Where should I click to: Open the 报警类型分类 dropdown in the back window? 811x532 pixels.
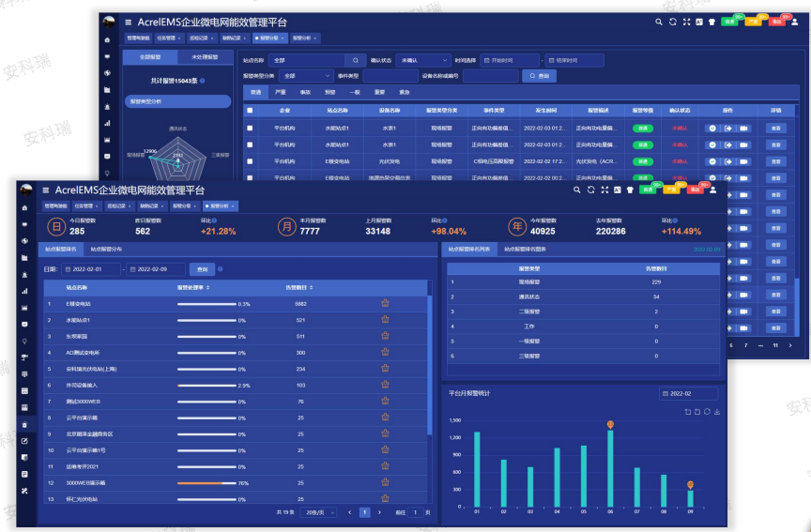306,76
